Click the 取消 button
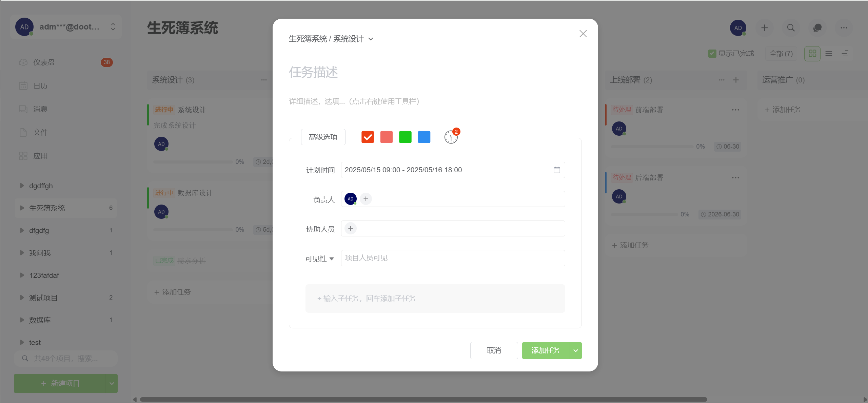The height and width of the screenshot is (403, 868). (x=494, y=350)
